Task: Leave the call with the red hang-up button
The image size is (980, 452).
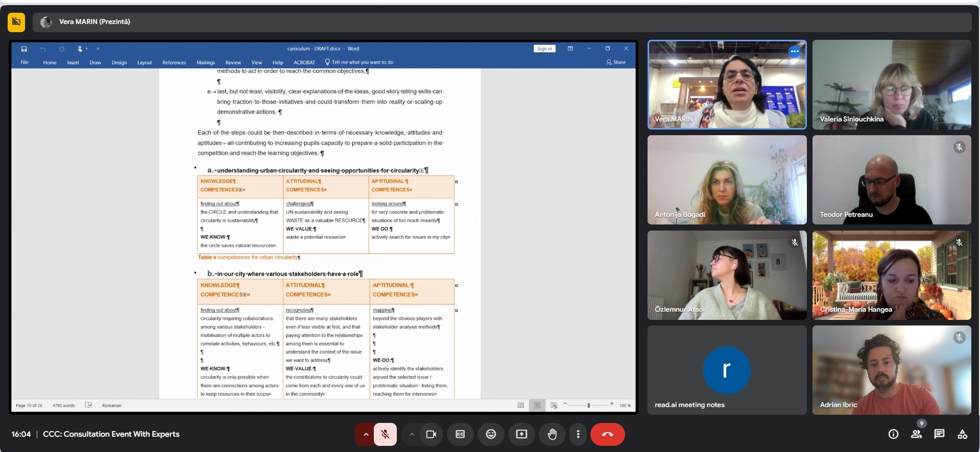Action: point(607,434)
